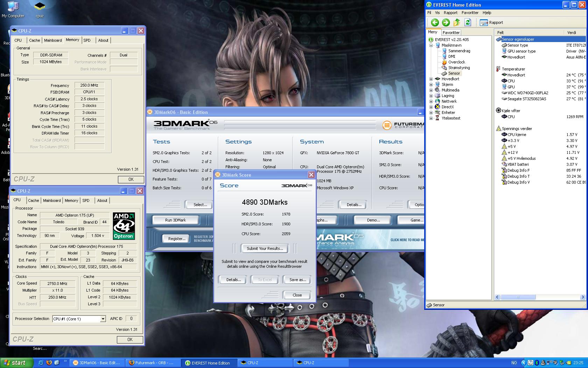Viewport: 588px width, 368px height.
Task: Launch Internet Explorer from quick launch
Action: coord(41,363)
